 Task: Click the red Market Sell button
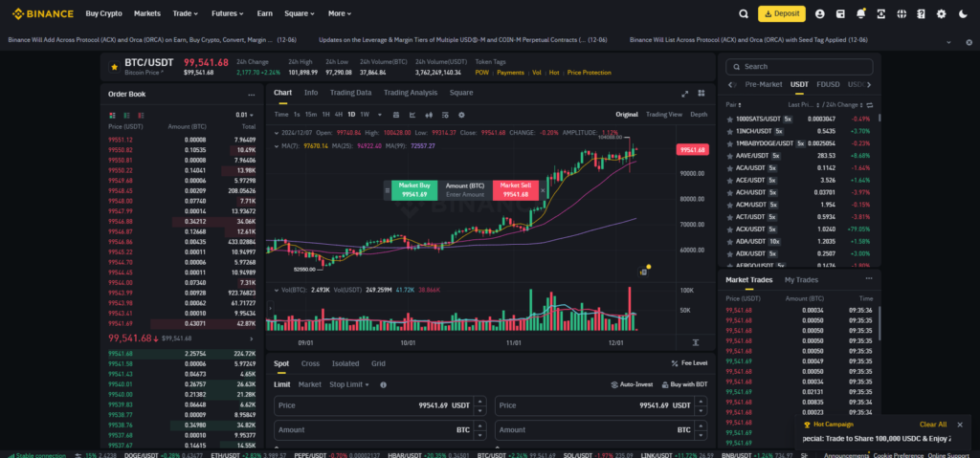coord(516,190)
